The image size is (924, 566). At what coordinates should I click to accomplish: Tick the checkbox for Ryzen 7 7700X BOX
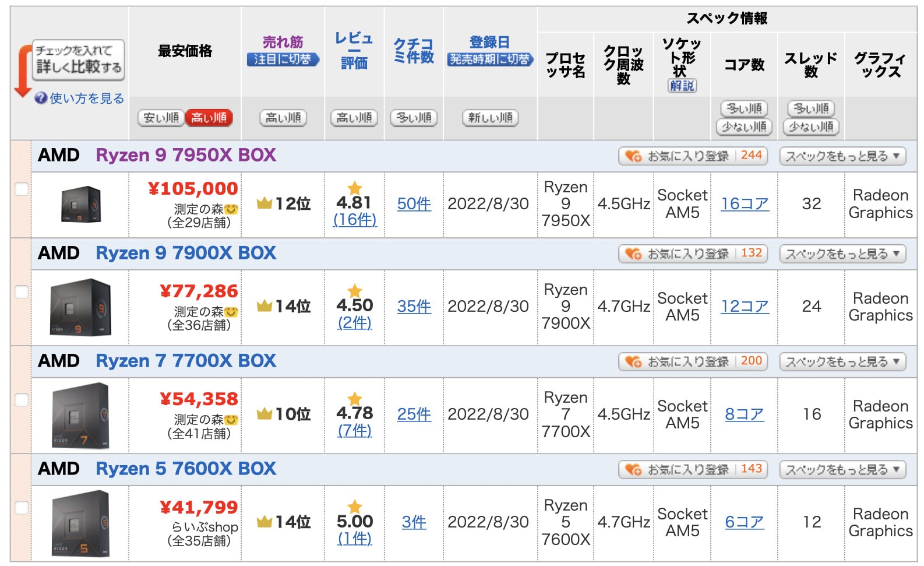(x=22, y=399)
